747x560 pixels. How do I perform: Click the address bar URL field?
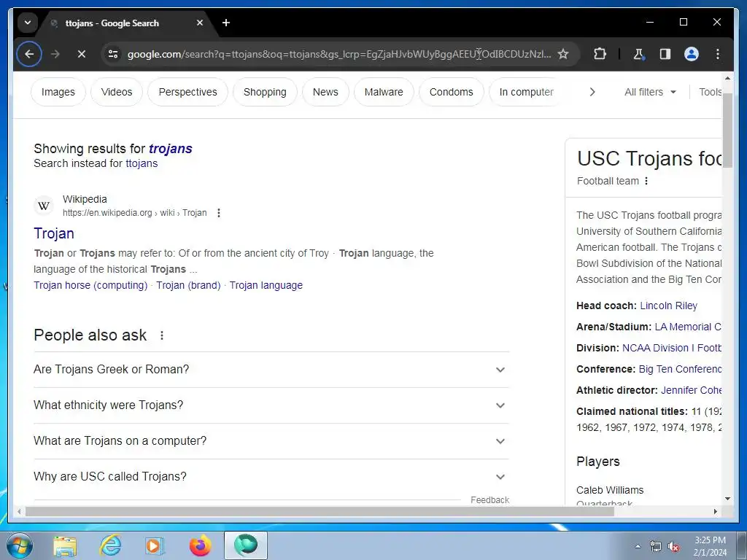pos(339,54)
